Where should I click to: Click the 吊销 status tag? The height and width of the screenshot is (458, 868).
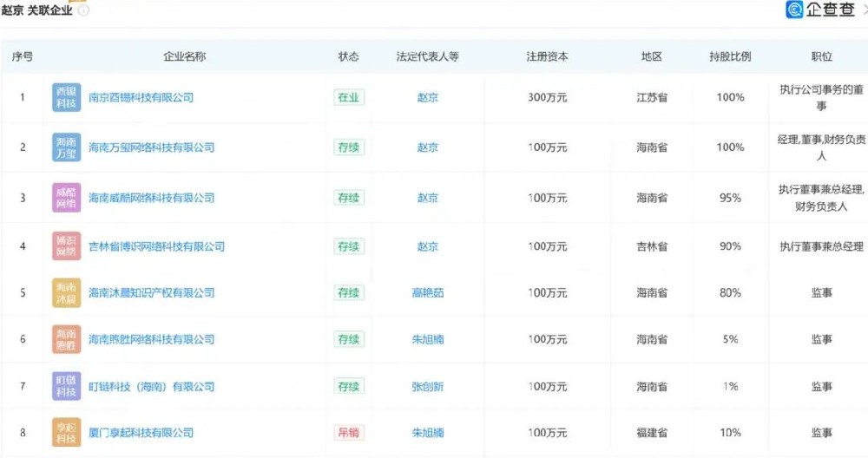click(x=349, y=433)
